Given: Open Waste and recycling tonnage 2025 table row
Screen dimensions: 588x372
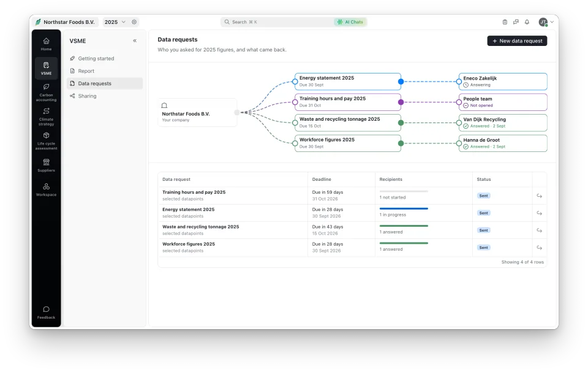Looking at the screenshot, I should 352,230.
